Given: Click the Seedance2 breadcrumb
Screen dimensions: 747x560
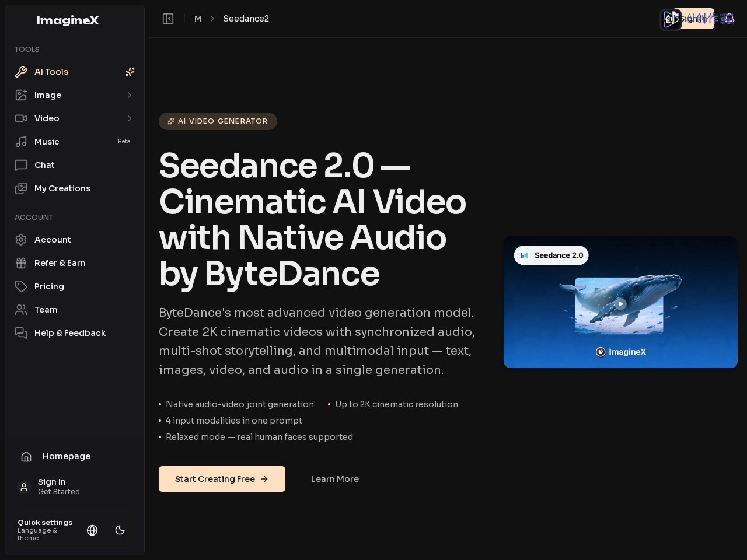Looking at the screenshot, I should tap(246, 19).
